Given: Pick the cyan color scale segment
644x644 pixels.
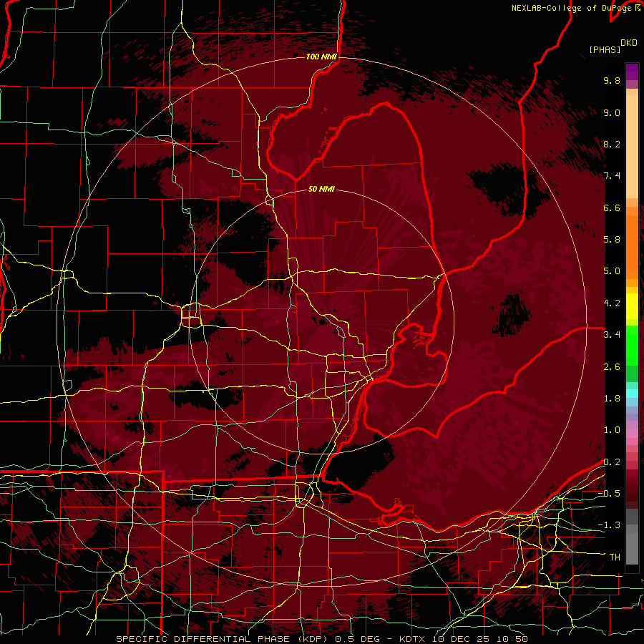Looking at the screenshot, I should (632, 394).
